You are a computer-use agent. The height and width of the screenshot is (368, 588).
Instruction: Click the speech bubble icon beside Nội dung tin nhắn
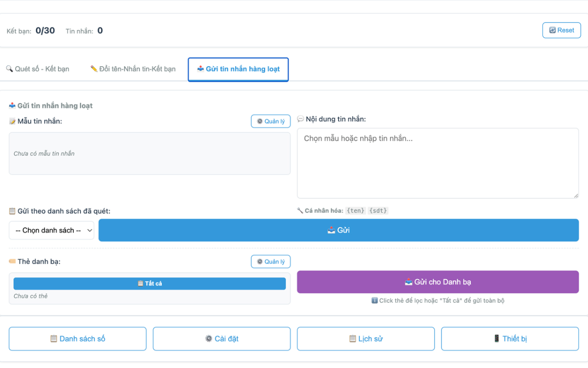coord(301,118)
